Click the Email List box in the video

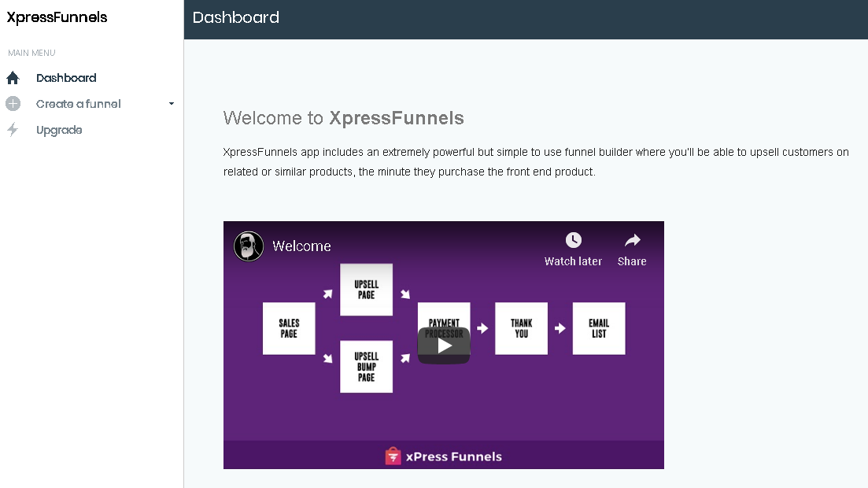[599, 328]
